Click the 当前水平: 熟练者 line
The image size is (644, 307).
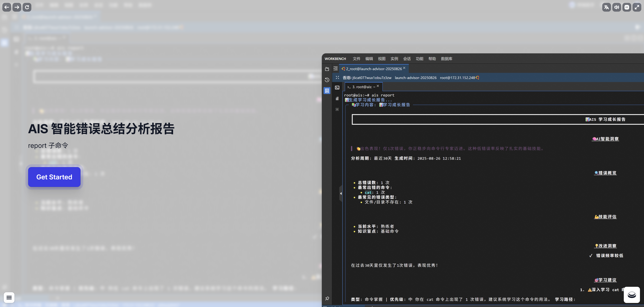click(x=376, y=226)
